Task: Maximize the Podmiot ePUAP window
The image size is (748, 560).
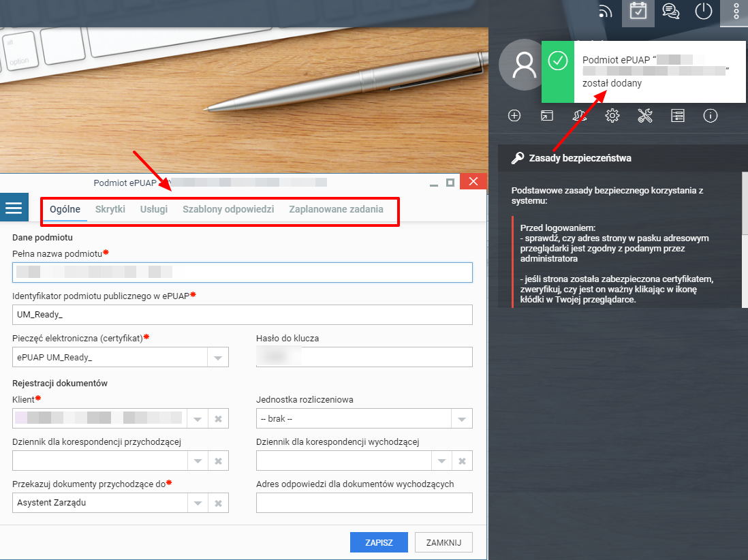Action: coord(450,183)
